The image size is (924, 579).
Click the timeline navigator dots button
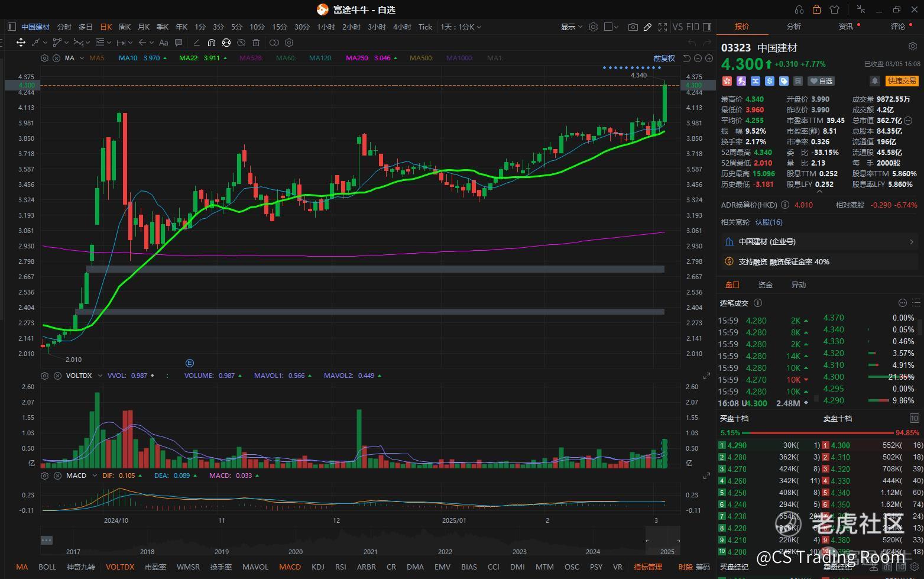click(47, 540)
